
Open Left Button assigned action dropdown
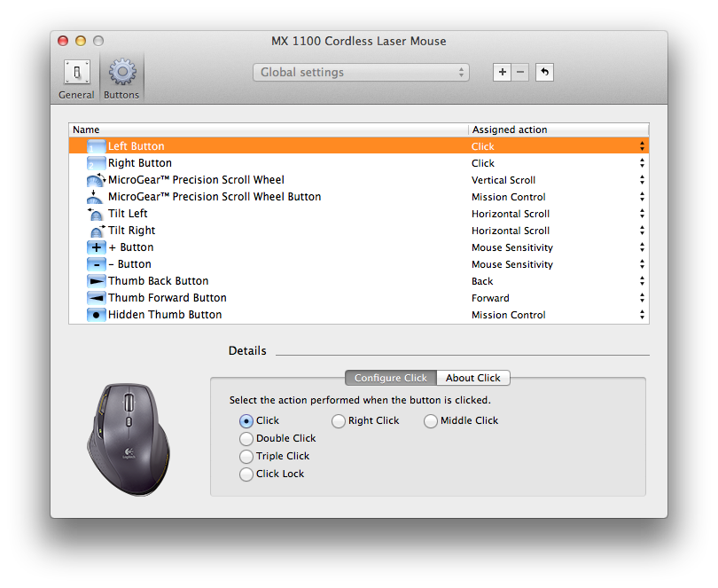coord(642,146)
